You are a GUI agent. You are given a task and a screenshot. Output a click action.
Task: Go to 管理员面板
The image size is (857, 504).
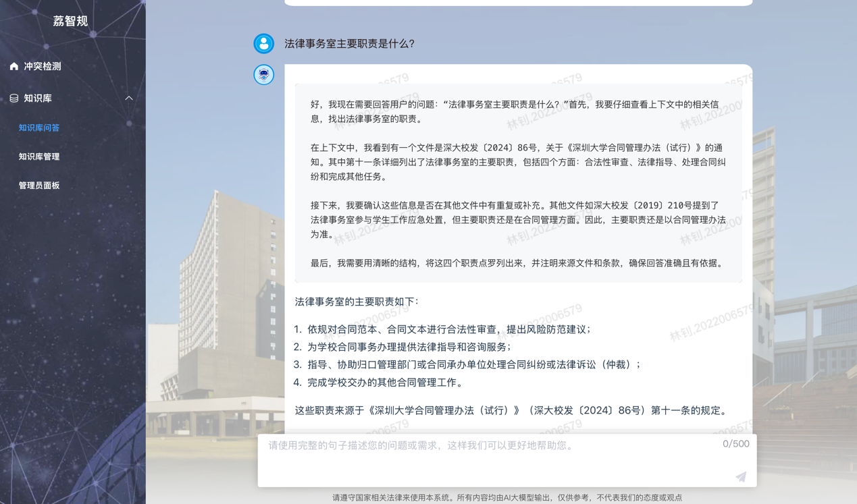(39, 186)
